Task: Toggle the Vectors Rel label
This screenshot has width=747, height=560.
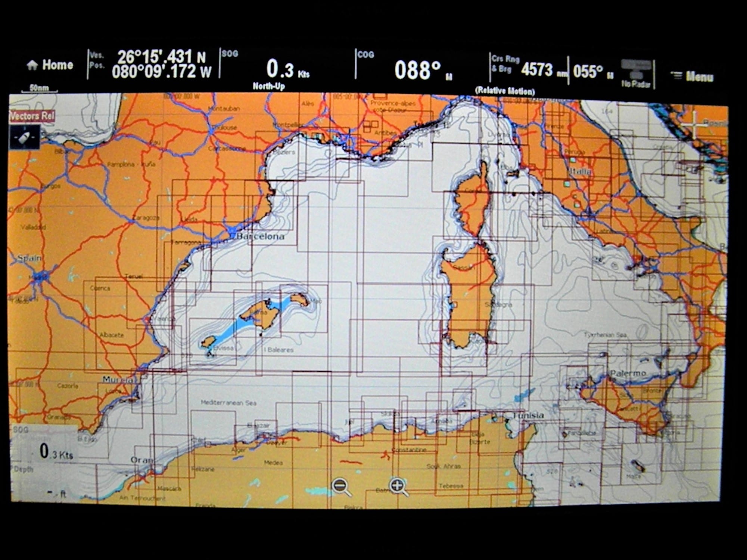Action: [x=32, y=116]
